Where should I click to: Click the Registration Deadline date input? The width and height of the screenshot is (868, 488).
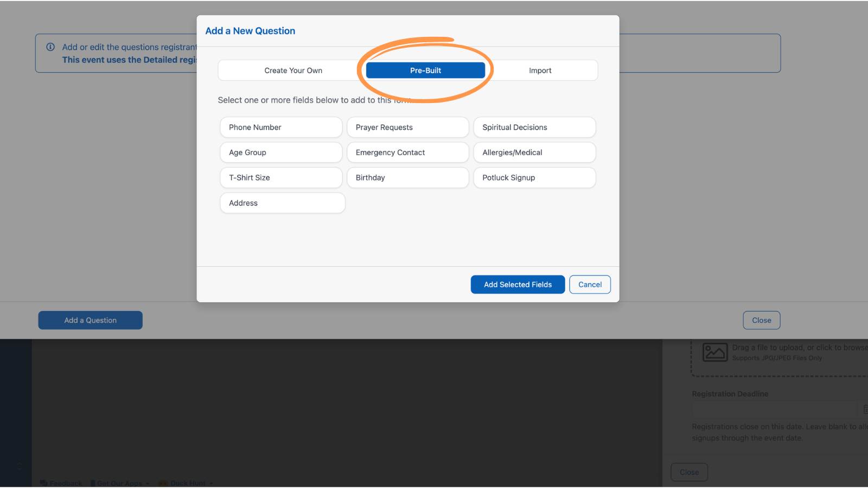(x=774, y=409)
